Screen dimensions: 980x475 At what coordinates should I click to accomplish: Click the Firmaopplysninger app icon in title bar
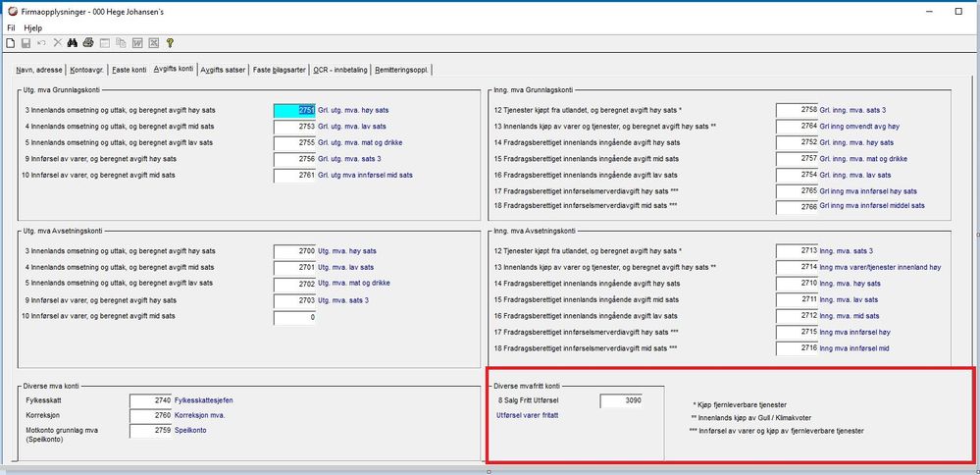tap(13, 11)
